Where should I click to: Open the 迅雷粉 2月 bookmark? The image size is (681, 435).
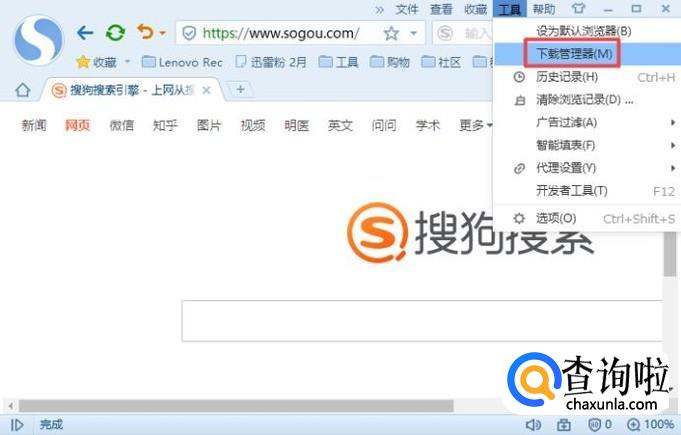click(271, 62)
